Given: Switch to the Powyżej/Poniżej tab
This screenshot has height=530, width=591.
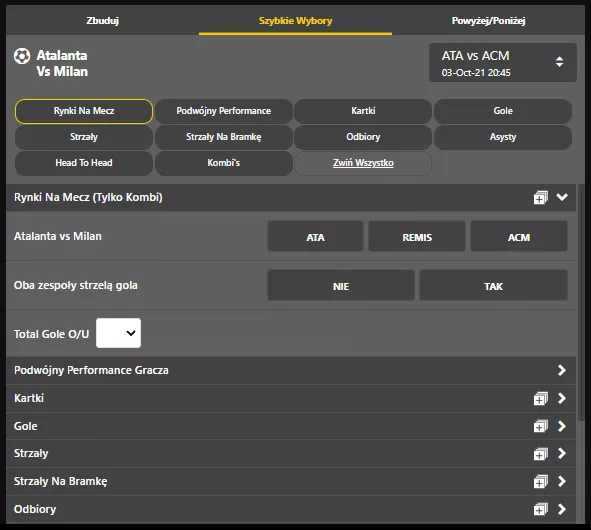Looking at the screenshot, I should pyautogui.click(x=488, y=20).
